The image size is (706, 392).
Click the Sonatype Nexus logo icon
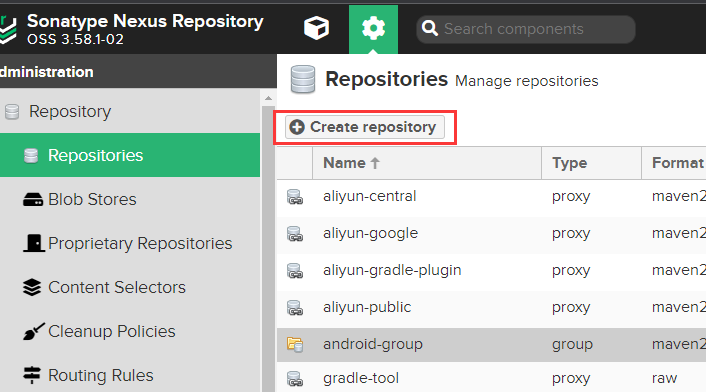pyautogui.click(x=8, y=30)
